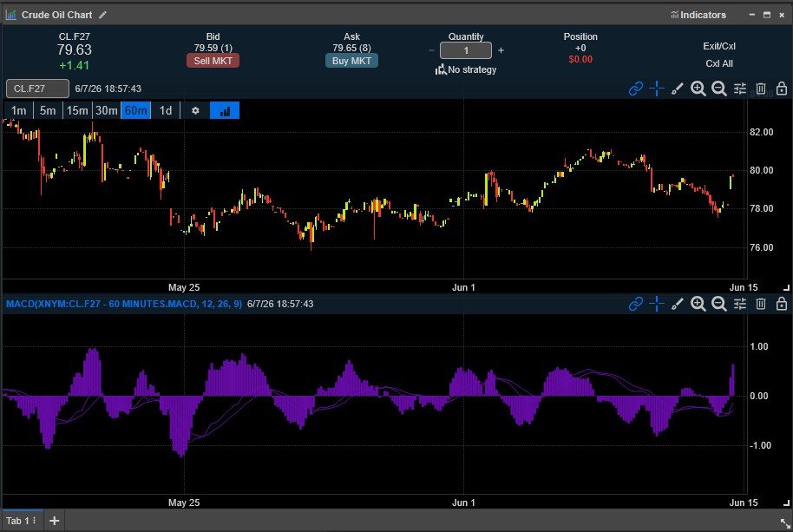Screen dimensions: 793x532
Task: Open Tab 1 options dots menu
Action: click(35, 521)
